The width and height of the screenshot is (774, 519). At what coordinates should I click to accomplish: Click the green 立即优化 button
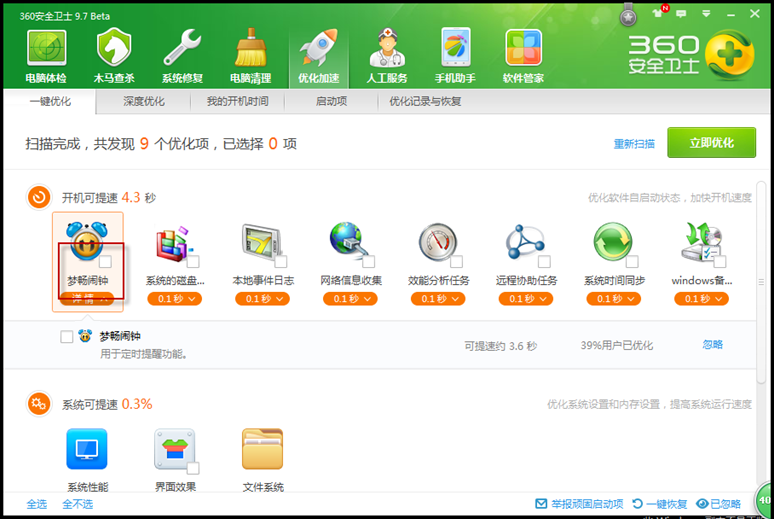[x=711, y=143]
